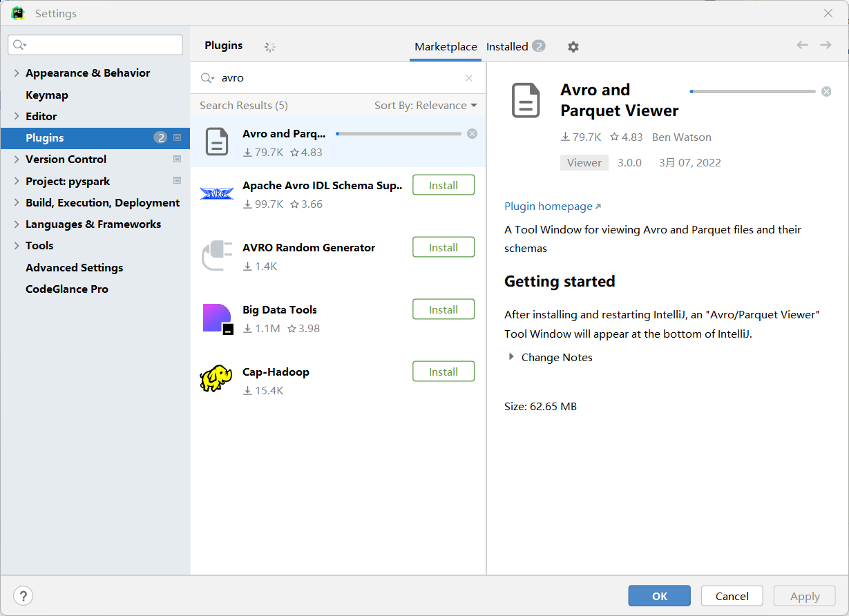The image size is (849, 616).
Task: Click the Cancel button
Action: pyautogui.click(x=732, y=596)
